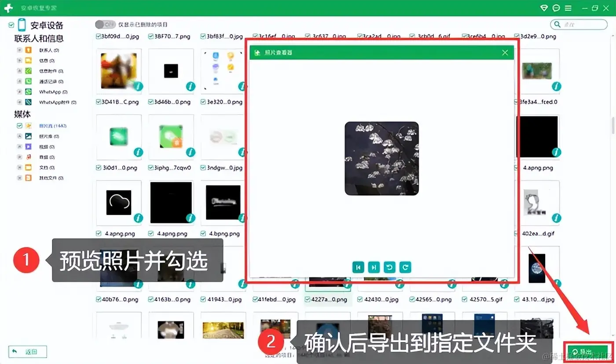Click the 通话记录 phone icon in sidebar

coord(29,81)
